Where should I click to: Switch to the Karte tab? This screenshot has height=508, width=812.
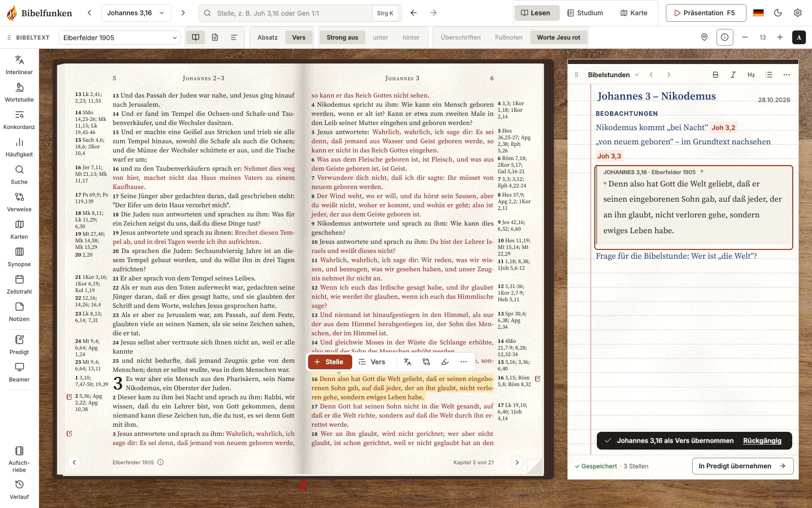pyautogui.click(x=634, y=13)
